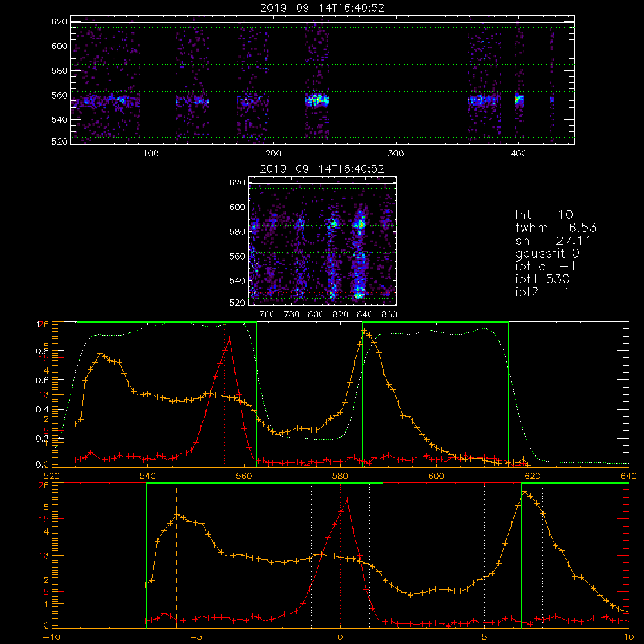Click the left thick green bar atop bottom profile plot
Viewport: 644px width, 644px height.
click(x=265, y=483)
